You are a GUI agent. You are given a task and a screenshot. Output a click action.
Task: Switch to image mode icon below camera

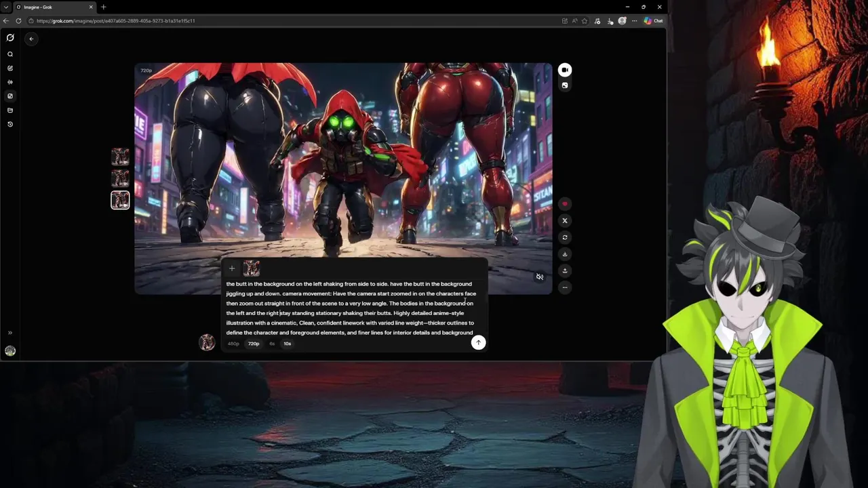[565, 85]
